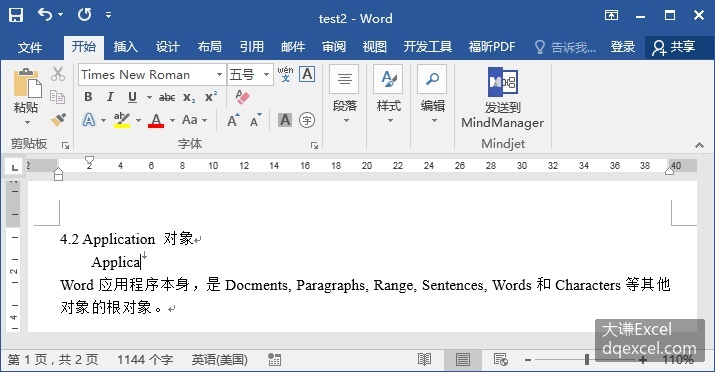The image size is (715, 372).
Task: Switch to Web Layout view
Action: click(x=501, y=360)
